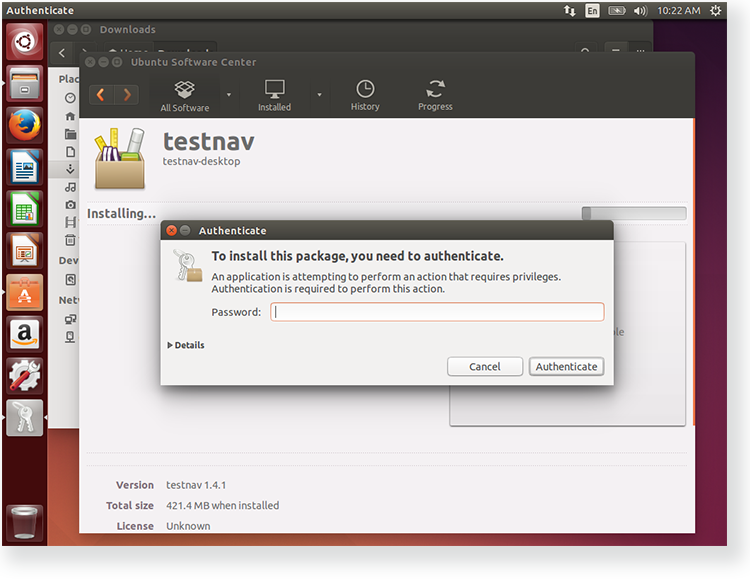Viewport: 750px width, 580px height.
Task: Open the network connections indicator
Action: tap(570, 11)
